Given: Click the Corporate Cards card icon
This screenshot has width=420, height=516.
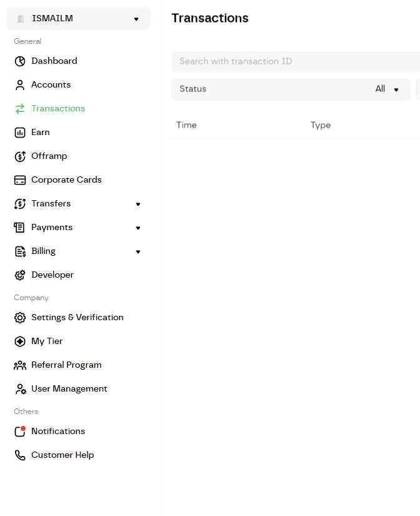Looking at the screenshot, I should pyautogui.click(x=20, y=180).
